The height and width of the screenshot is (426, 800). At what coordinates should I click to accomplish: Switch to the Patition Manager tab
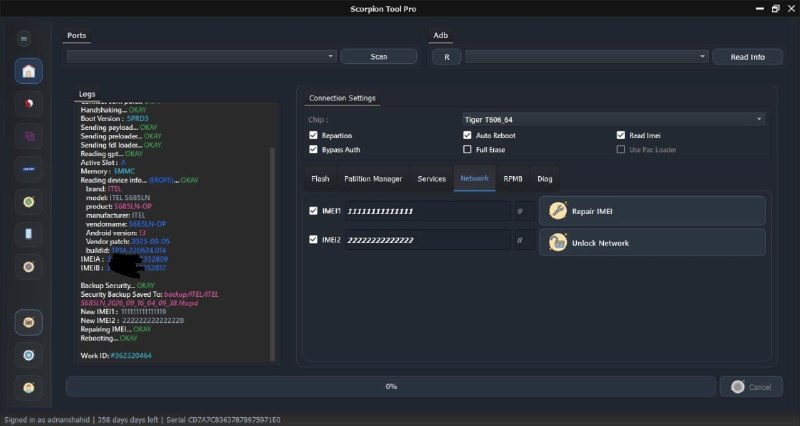coord(373,179)
